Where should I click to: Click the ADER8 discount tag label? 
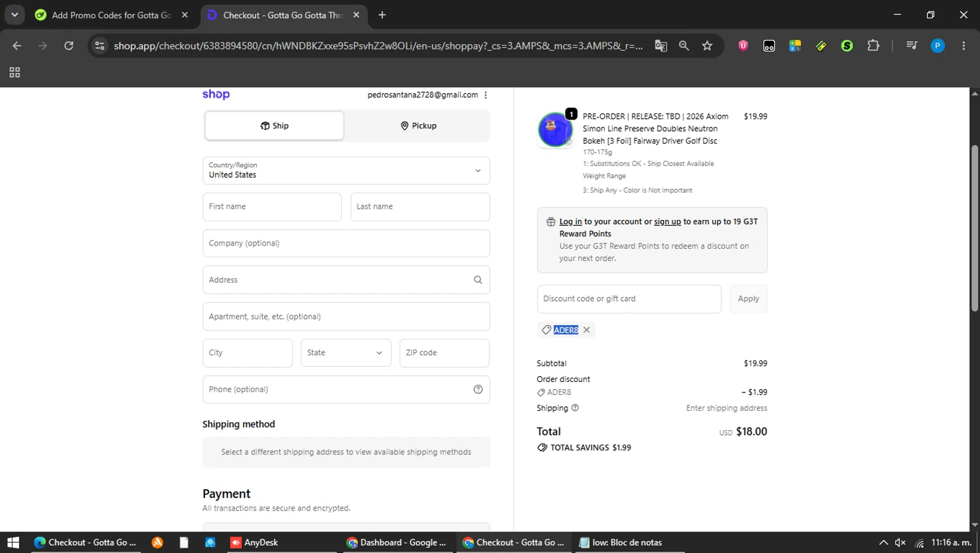566,330
